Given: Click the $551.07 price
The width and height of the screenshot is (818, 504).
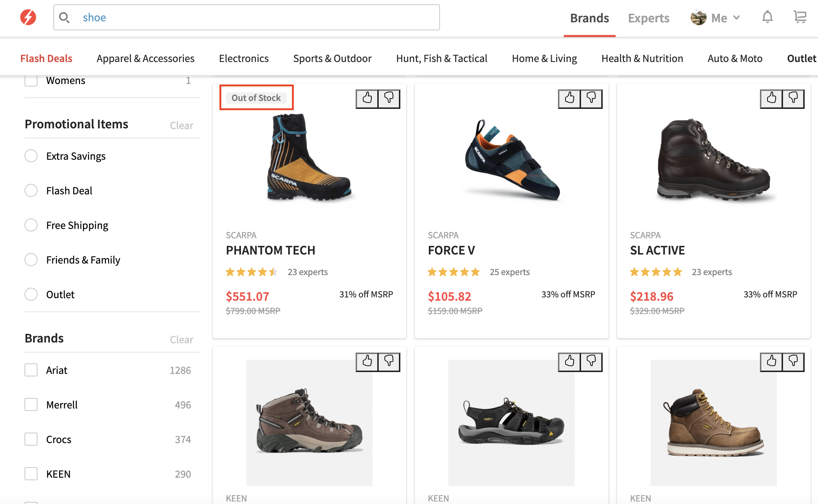Looking at the screenshot, I should 247,296.
